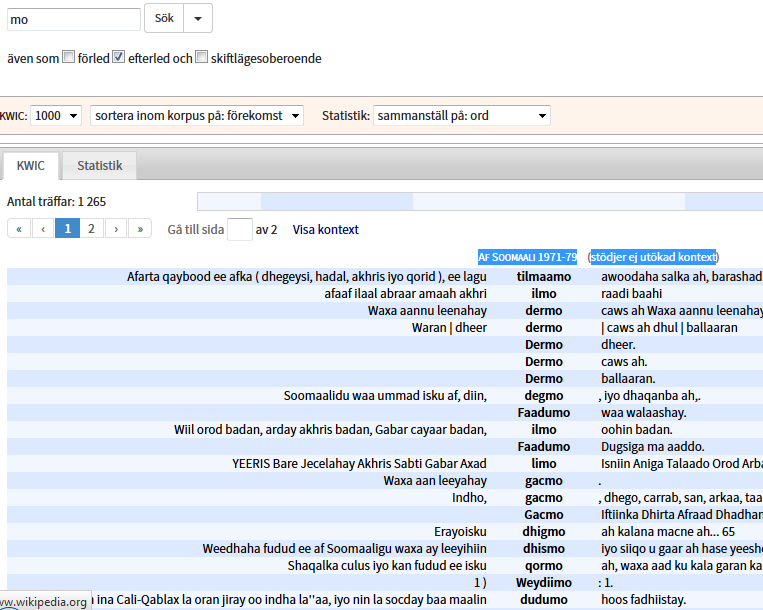Click the "Gå till sida" page number field
The height and width of the screenshot is (610, 763).
(x=240, y=229)
